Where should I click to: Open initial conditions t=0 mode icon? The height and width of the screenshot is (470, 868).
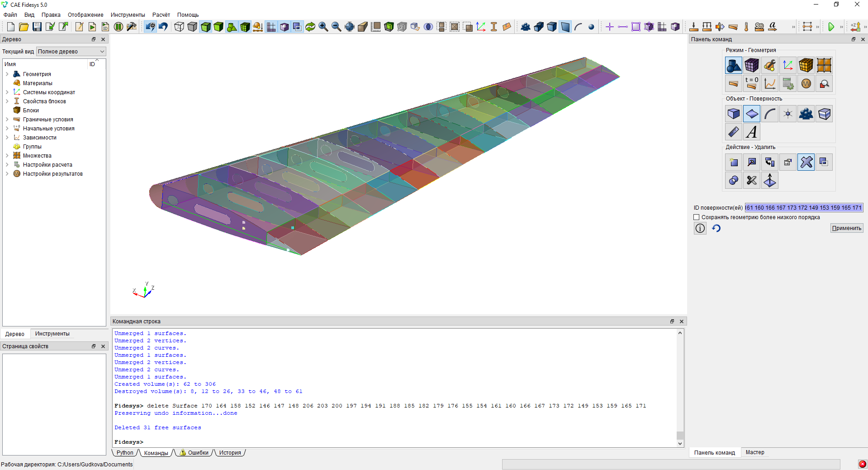[x=752, y=83]
